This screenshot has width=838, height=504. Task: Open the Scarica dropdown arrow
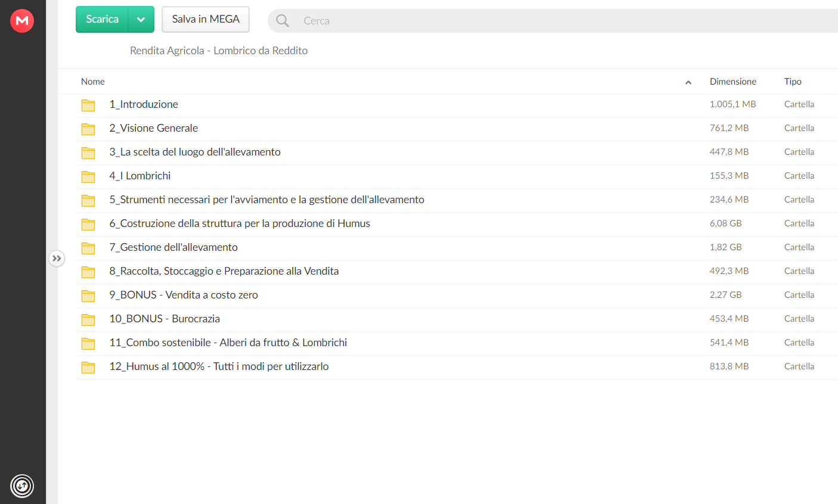141,19
